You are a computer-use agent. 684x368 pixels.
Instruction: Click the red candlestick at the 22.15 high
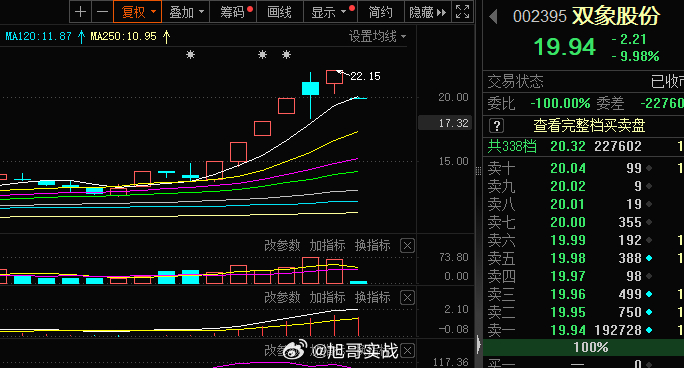pos(335,81)
